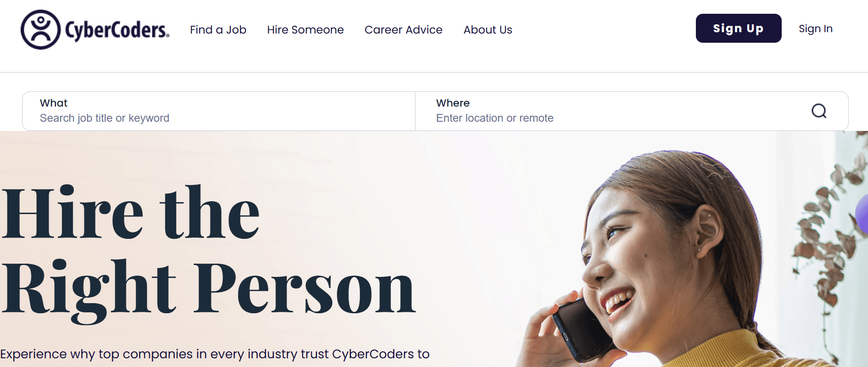Select Career Advice in navigation
The width and height of the screenshot is (868, 367).
403,30
